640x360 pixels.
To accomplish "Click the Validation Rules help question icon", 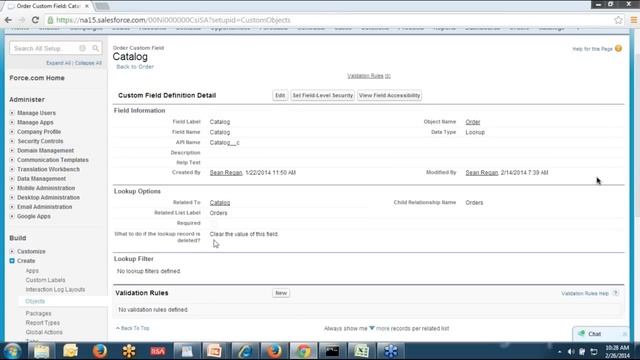I will (616, 293).
